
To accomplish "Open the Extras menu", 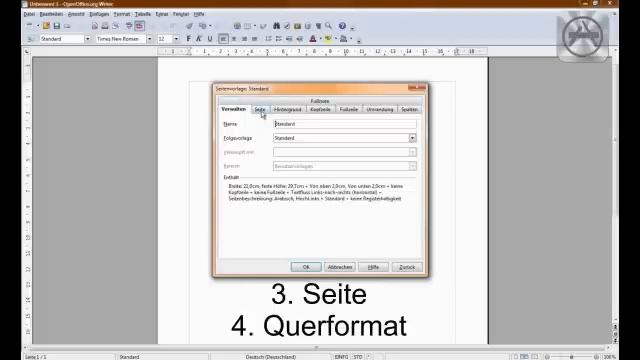I will (x=162, y=14).
